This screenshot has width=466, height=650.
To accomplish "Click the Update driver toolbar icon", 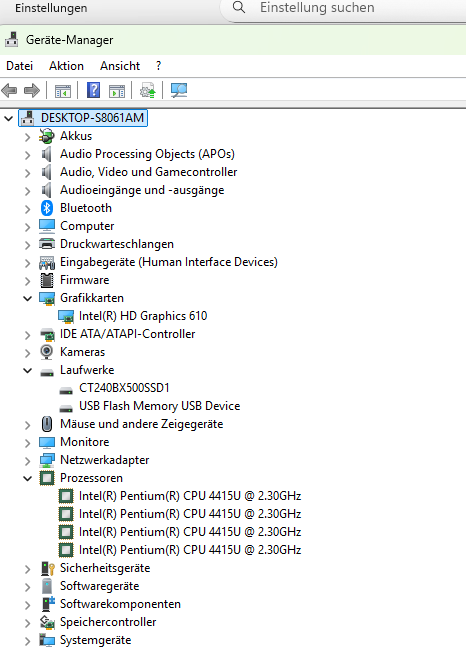I will click(x=148, y=90).
